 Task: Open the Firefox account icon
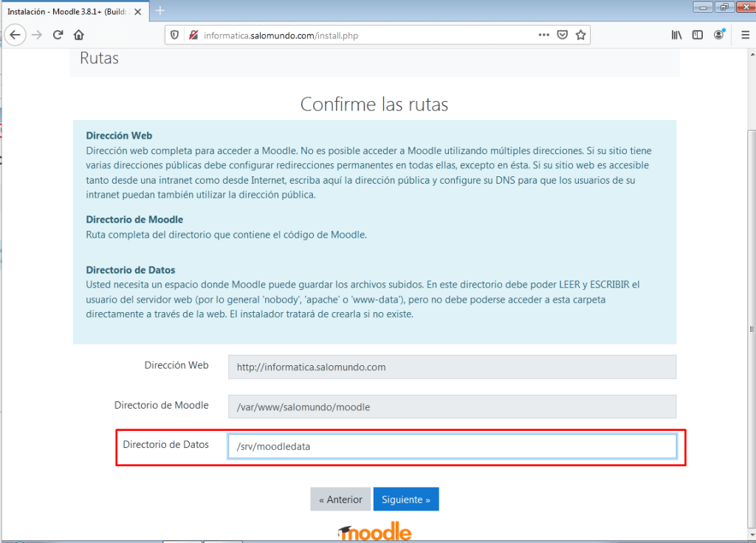point(719,35)
